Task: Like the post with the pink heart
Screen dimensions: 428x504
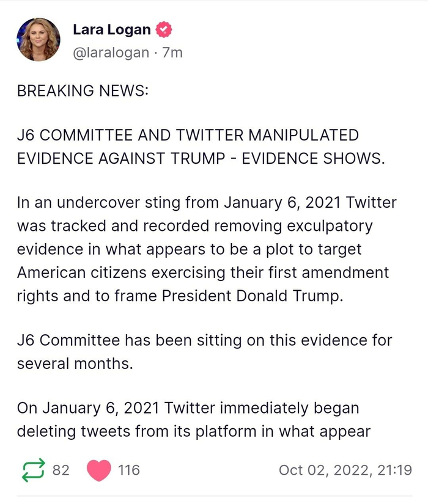Action: (98, 470)
